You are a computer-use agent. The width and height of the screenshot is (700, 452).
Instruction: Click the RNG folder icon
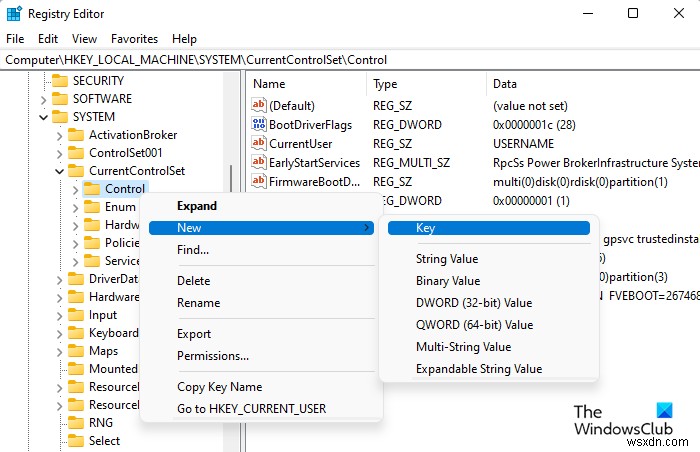click(x=75, y=423)
